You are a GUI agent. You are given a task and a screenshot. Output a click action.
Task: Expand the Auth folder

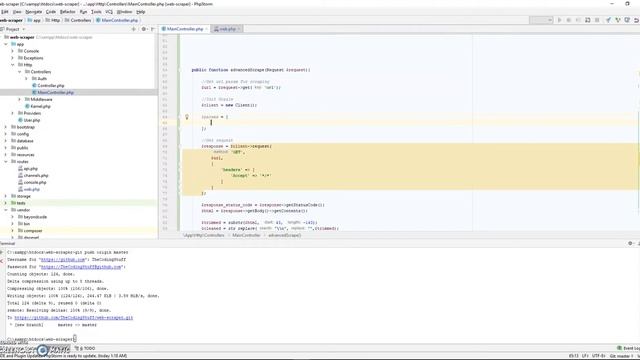26,79
